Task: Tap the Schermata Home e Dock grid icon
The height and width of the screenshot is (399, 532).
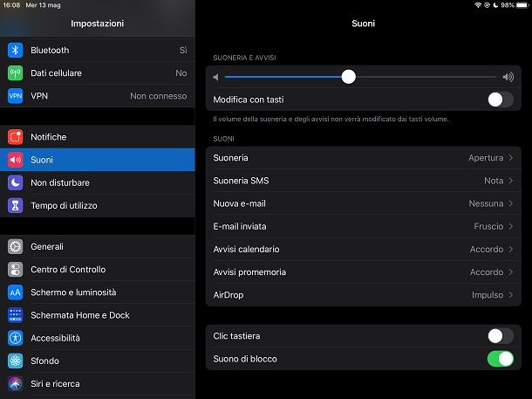Action: tap(16, 315)
